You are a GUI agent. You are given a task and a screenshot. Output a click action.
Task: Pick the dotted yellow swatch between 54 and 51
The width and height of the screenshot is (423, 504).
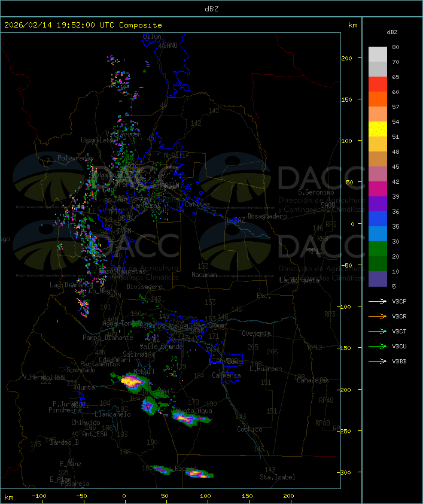(378, 129)
